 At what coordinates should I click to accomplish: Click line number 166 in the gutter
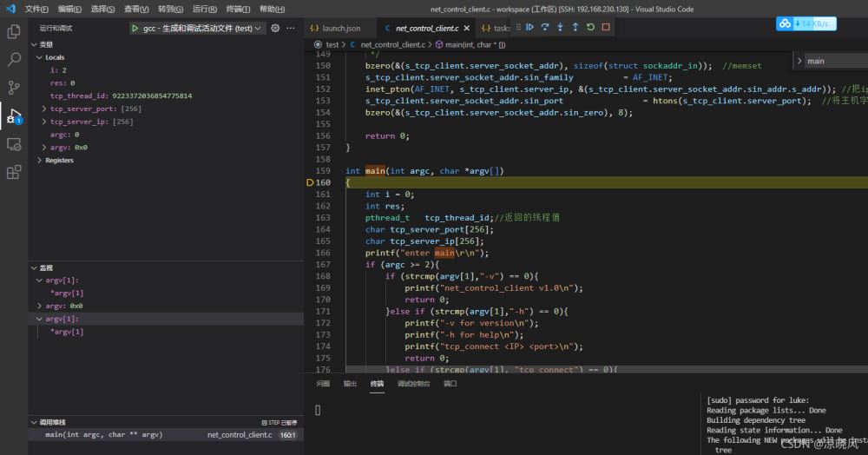click(x=323, y=253)
